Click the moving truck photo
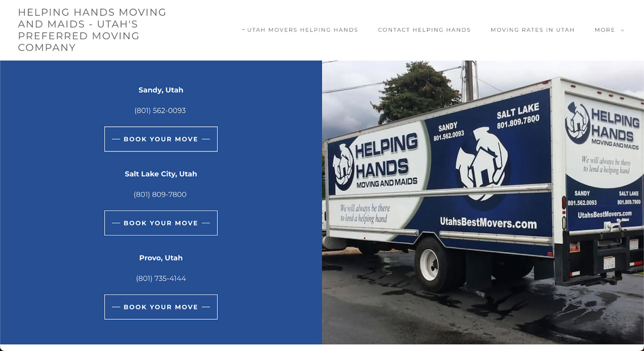 (x=483, y=202)
